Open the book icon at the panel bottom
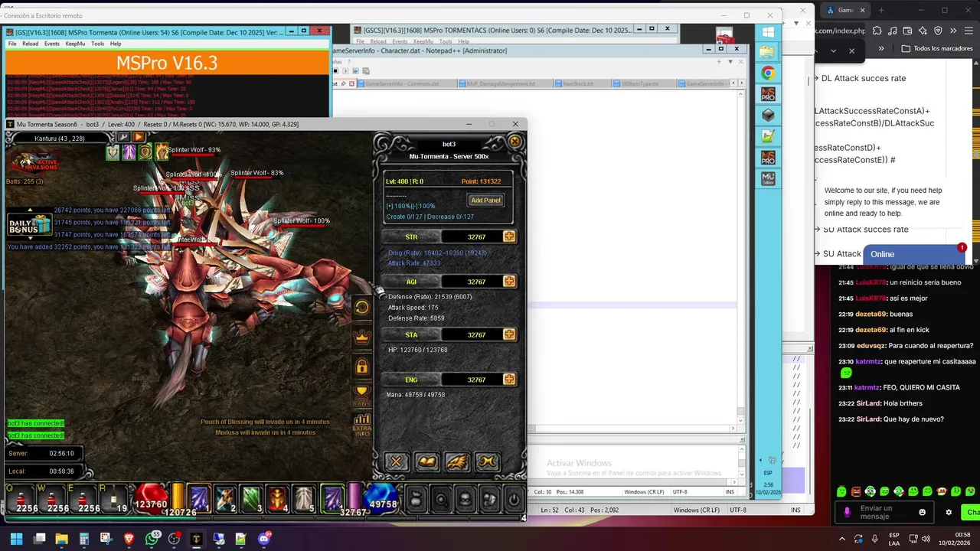980x551 pixels. point(426,461)
